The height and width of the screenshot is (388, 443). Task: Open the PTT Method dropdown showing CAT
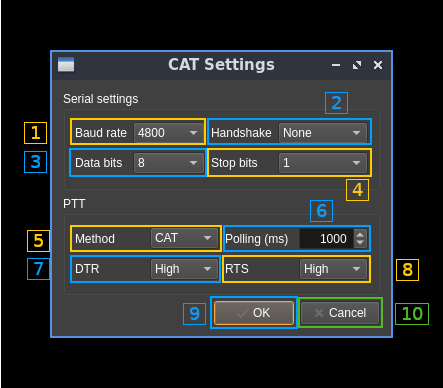coord(184,238)
